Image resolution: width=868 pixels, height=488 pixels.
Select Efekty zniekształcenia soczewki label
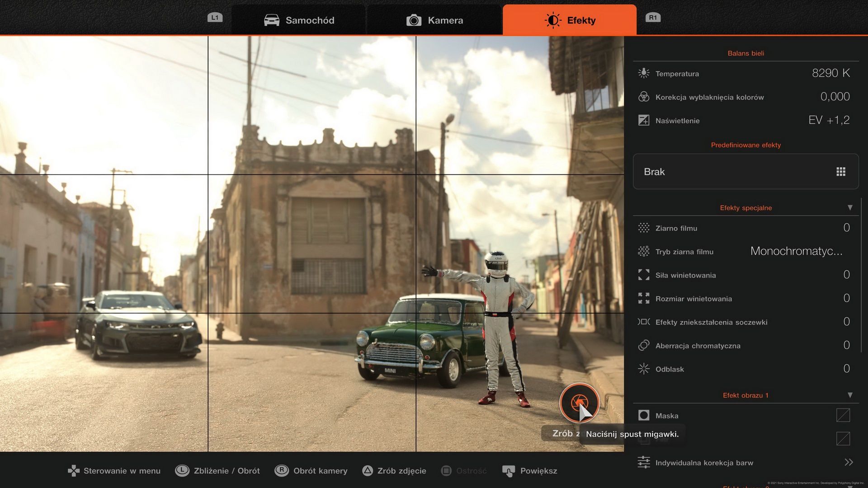click(712, 322)
